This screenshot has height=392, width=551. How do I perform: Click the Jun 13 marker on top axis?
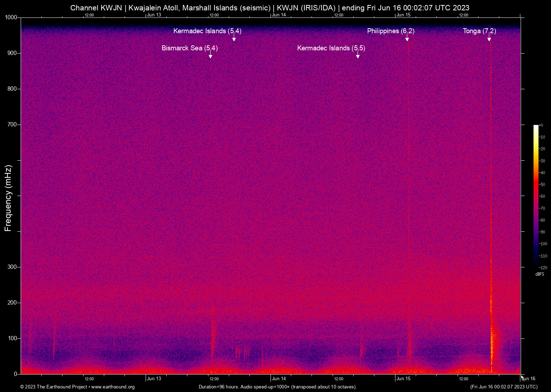[x=154, y=15]
